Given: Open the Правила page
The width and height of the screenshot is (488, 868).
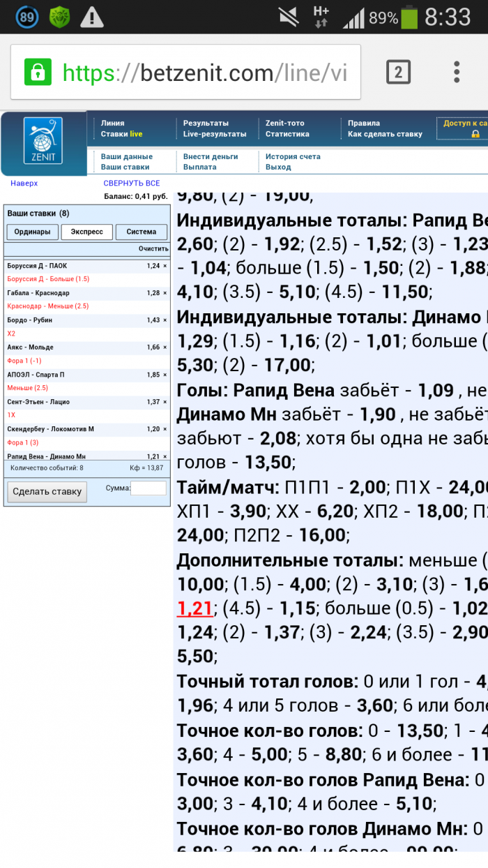Looking at the screenshot, I should [364, 123].
